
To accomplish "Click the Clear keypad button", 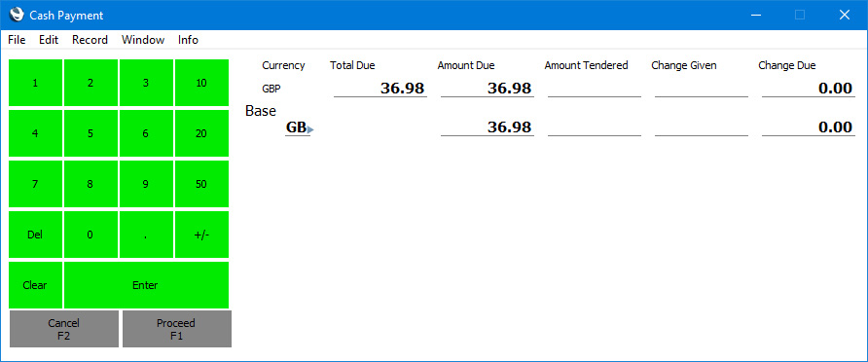I will pyautogui.click(x=35, y=285).
